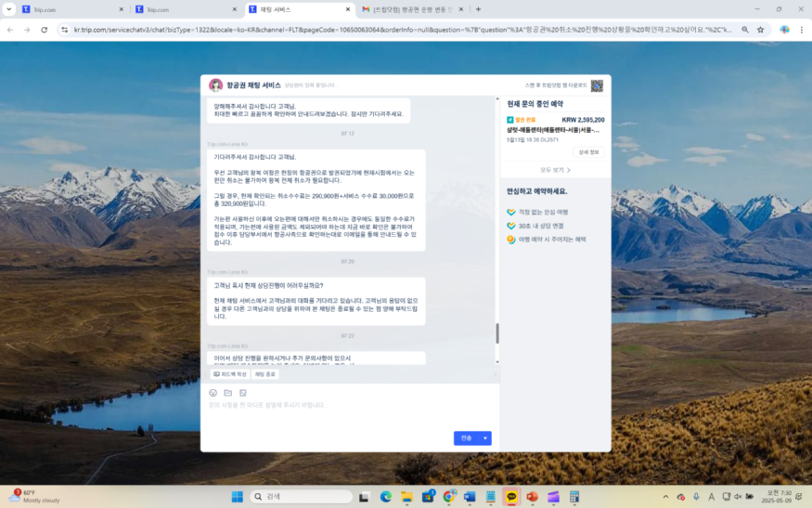Click the browser address bar URL

point(403,30)
